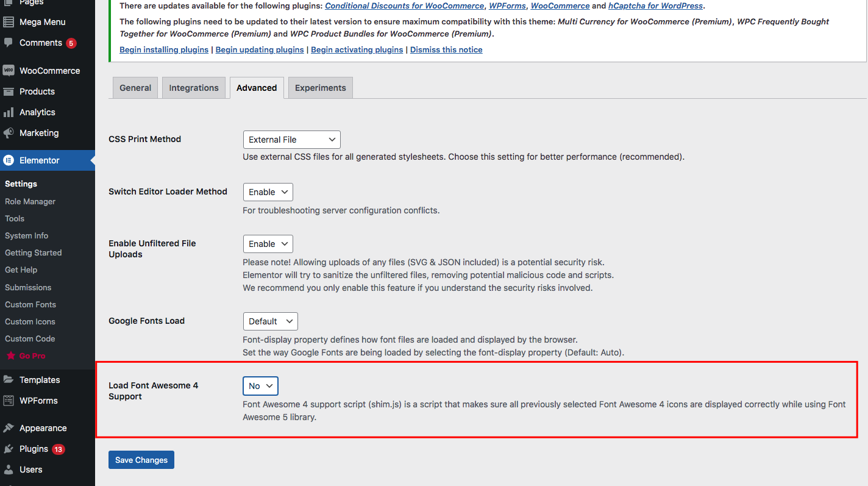Expand the Google Fonts Load dropdown
868x486 pixels.
click(x=270, y=321)
